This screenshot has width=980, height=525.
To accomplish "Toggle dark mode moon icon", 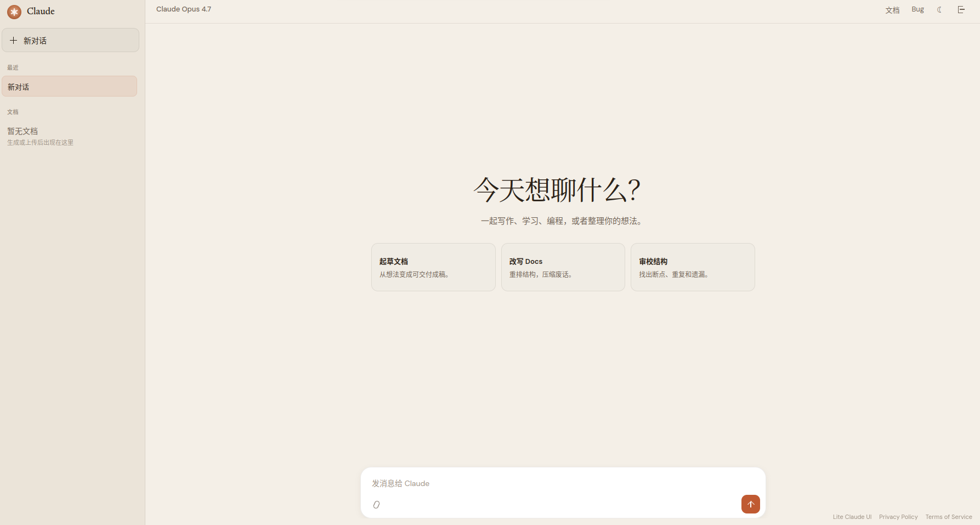I will 939,10.
